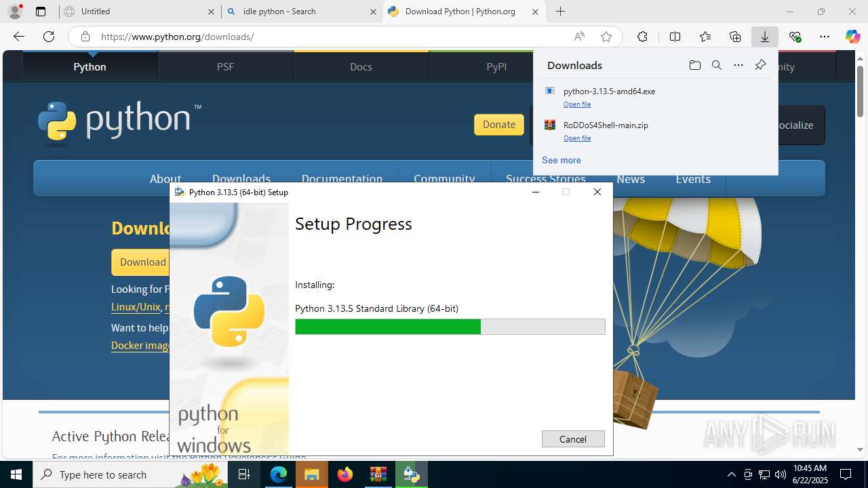Open the Events navigation menu
Screen dimensions: 868x488
[x=693, y=178]
